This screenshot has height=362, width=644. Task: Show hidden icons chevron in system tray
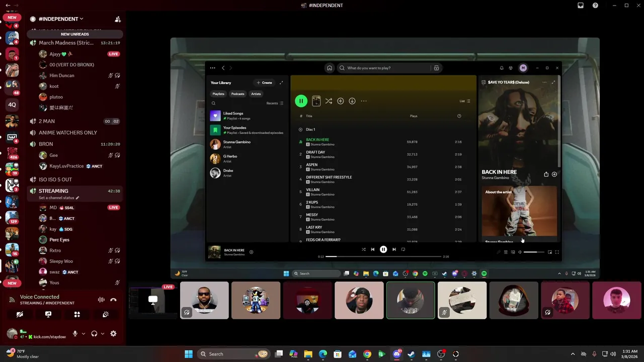click(x=573, y=354)
